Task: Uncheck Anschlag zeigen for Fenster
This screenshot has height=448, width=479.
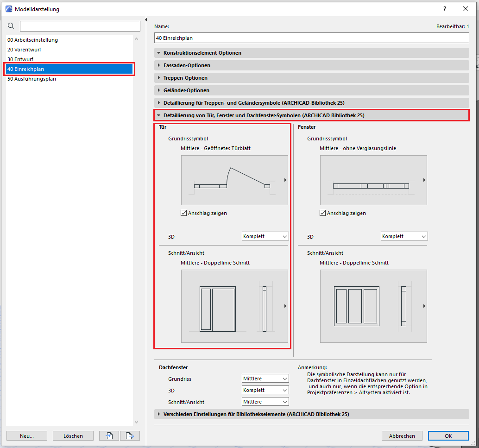Action: 323,213
